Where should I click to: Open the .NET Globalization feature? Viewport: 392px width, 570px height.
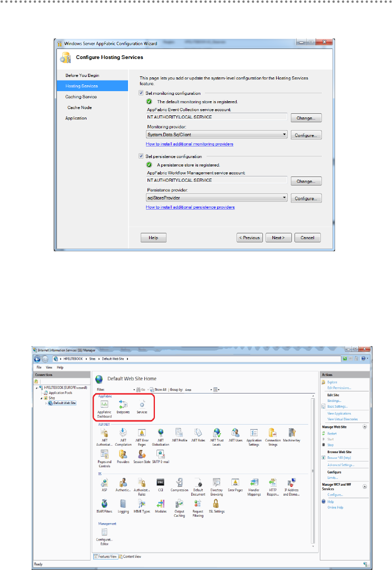[160, 437]
